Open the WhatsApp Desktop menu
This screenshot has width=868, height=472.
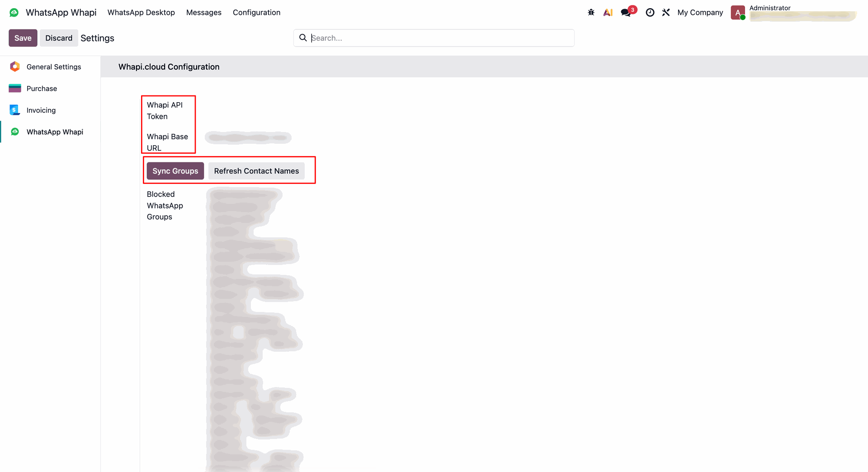[x=141, y=13]
